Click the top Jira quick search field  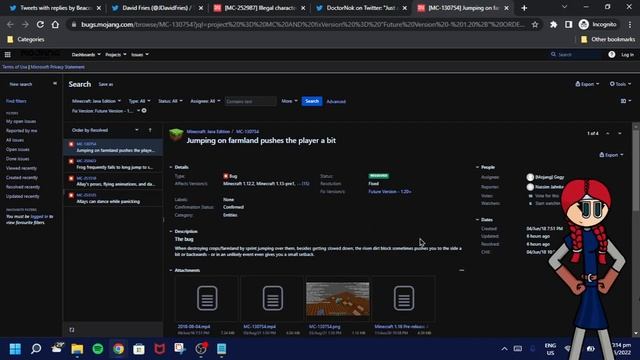coord(576,54)
